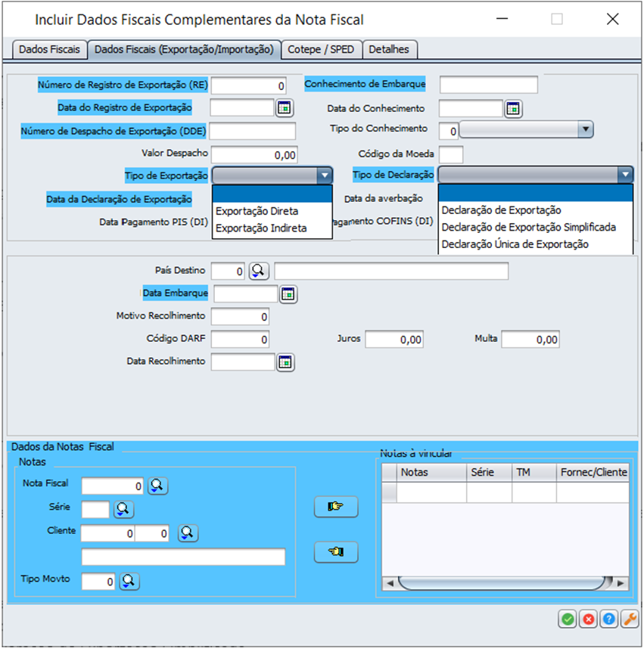The image size is (644, 649).
Task: Click the Valor Despacho field
Action: click(x=254, y=155)
